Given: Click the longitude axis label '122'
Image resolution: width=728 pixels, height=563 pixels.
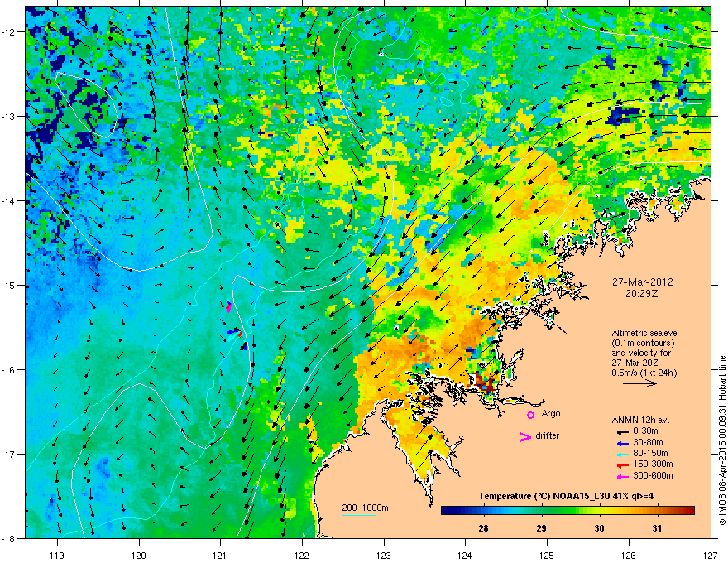Looking at the screenshot, I should point(302,556).
